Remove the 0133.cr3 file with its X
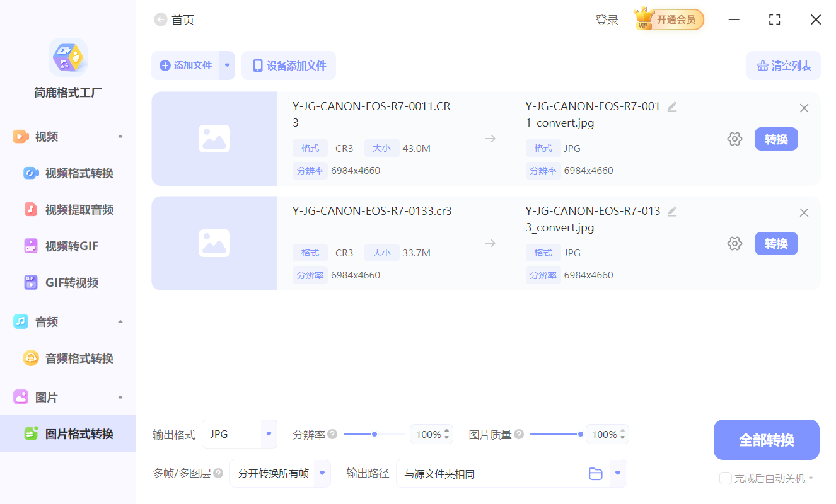 [804, 213]
